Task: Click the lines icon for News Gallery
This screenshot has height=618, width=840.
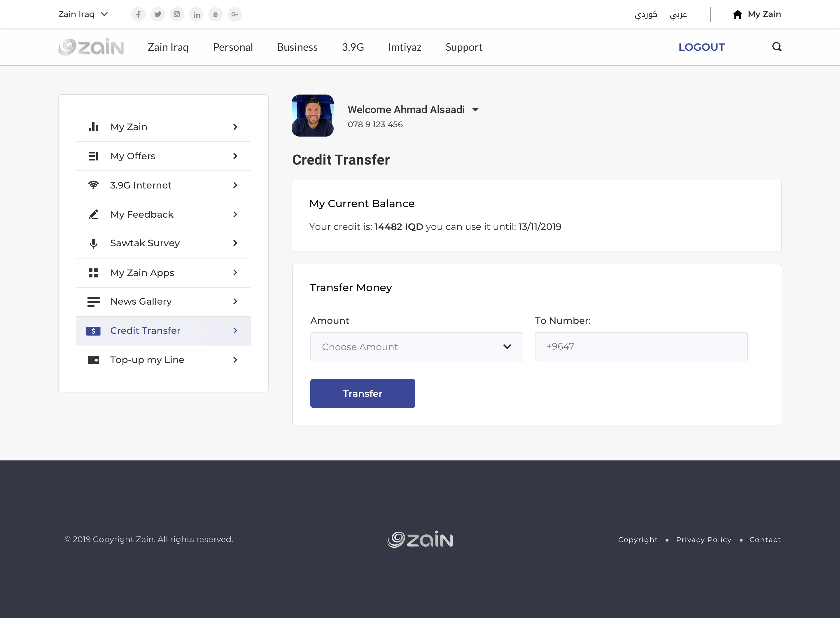Action: 93,301
